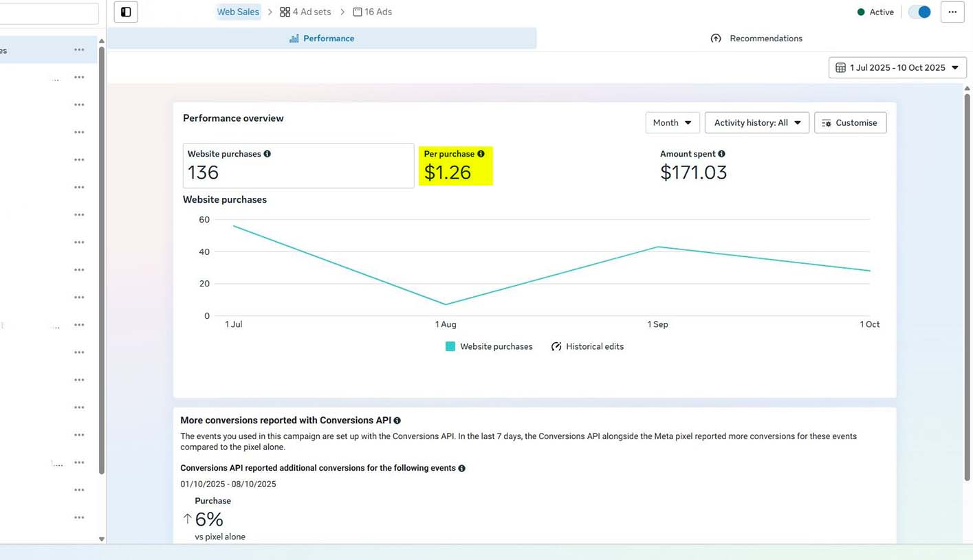This screenshot has height=560, width=973.
Task: Expand Activity history: All dropdown
Action: click(x=756, y=123)
